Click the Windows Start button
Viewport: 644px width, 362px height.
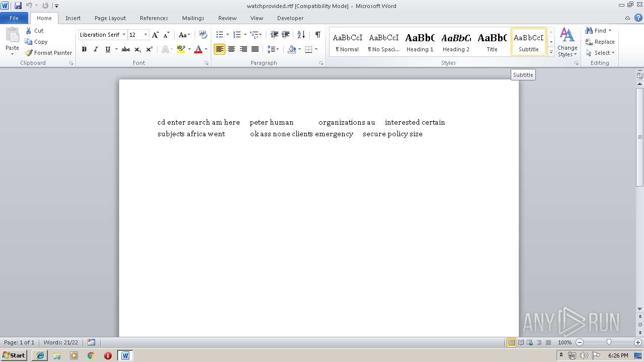pos(14,355)
